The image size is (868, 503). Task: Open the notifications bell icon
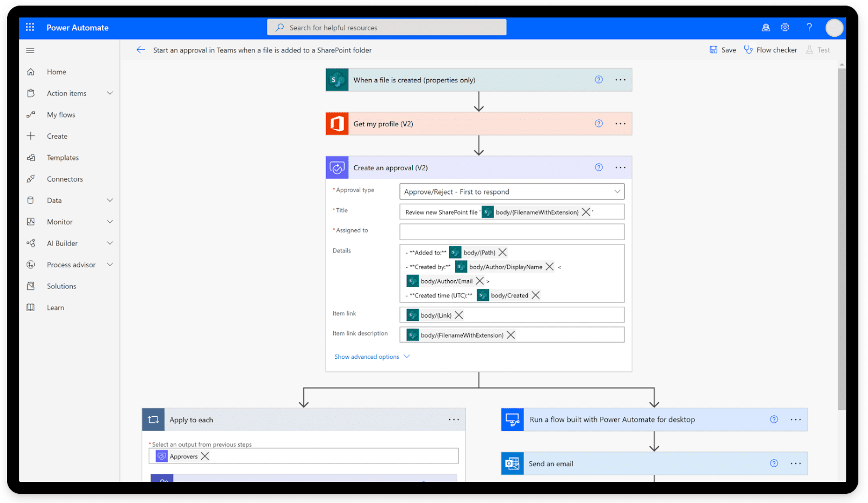[766, 27]
